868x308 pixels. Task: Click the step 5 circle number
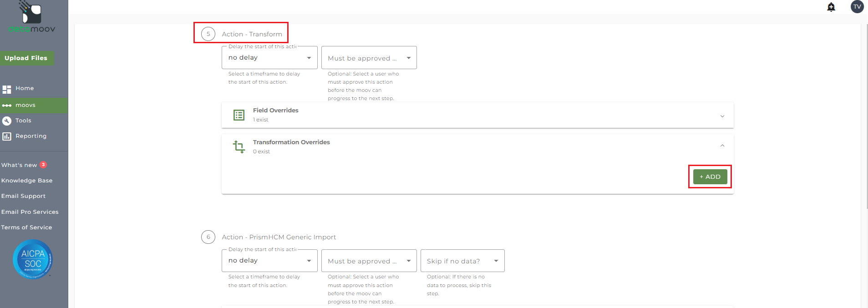pyautogui.click(x=208, y=34)
